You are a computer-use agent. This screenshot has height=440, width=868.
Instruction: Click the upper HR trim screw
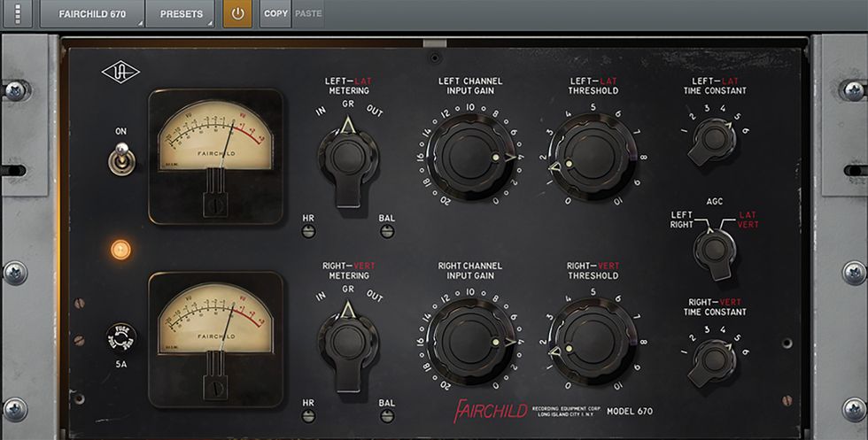coord(308,231)
